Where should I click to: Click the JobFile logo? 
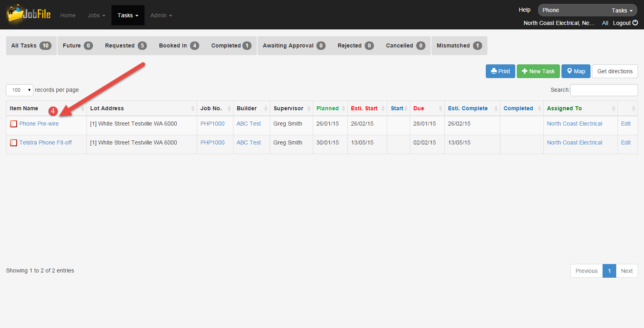click(29, 14)
